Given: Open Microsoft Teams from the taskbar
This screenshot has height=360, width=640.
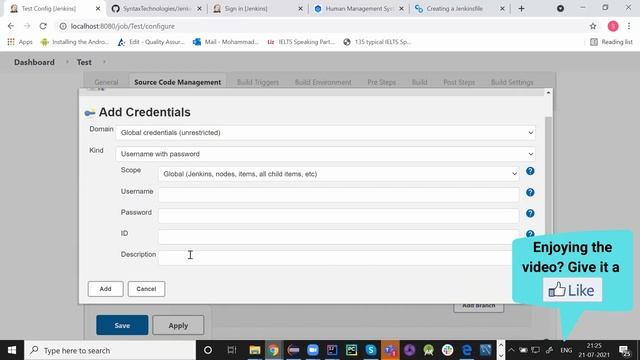Looking at the screenshot, I should (x=390, y=350).
